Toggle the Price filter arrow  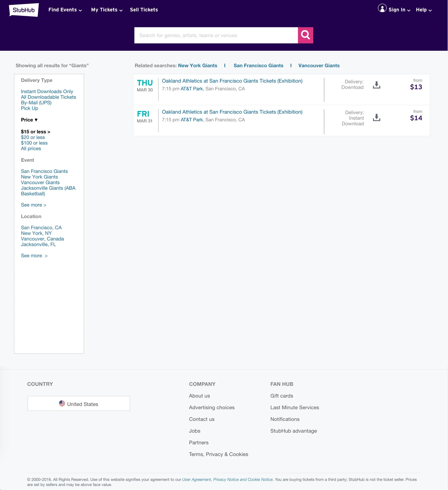(x=36, y=120)
